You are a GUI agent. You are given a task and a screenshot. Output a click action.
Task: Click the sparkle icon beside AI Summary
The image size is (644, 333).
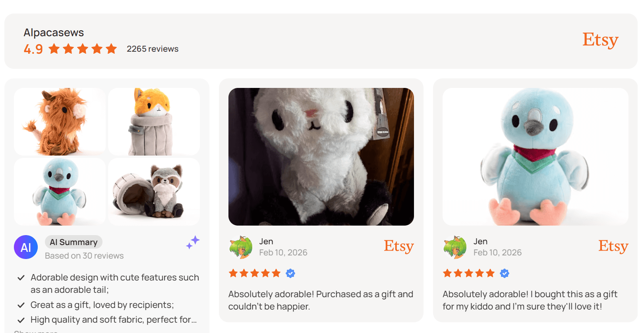coord(193,241)
